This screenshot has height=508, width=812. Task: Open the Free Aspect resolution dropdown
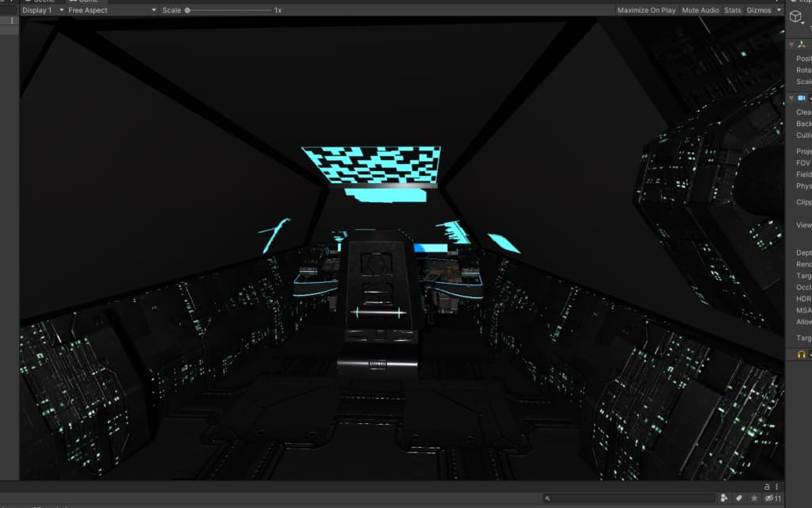112,10
